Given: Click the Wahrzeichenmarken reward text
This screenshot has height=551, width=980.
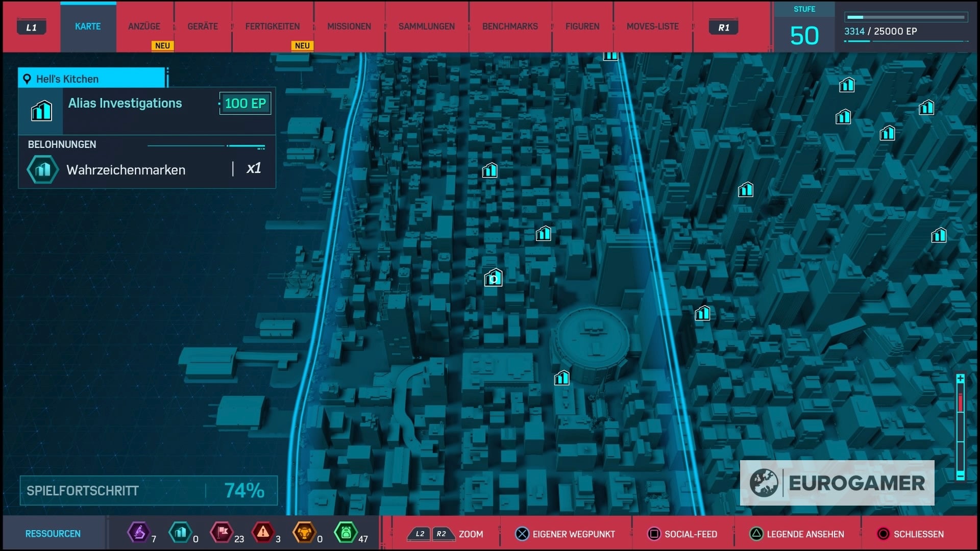Looking at the screenshot, I should (x=126, y=170).
